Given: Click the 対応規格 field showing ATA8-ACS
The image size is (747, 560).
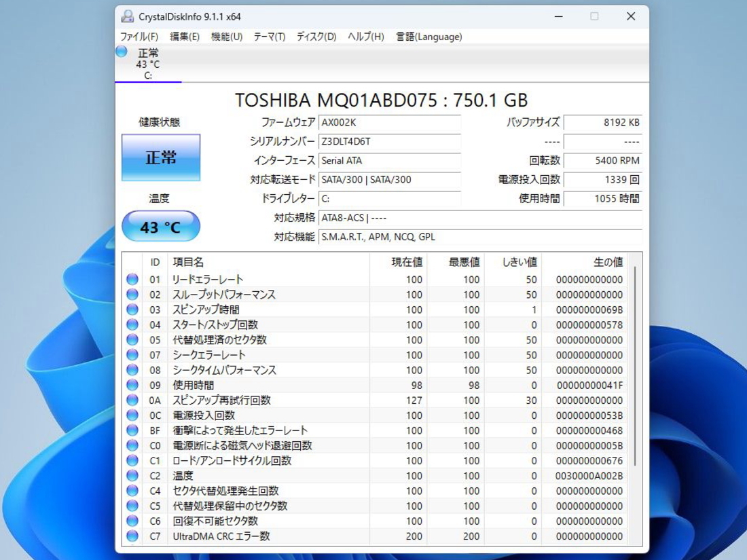Looking at the screenshot, I should point(480,218).
